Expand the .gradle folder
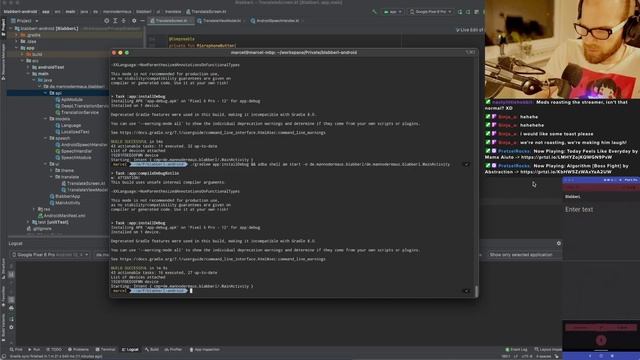 [16, 35]
